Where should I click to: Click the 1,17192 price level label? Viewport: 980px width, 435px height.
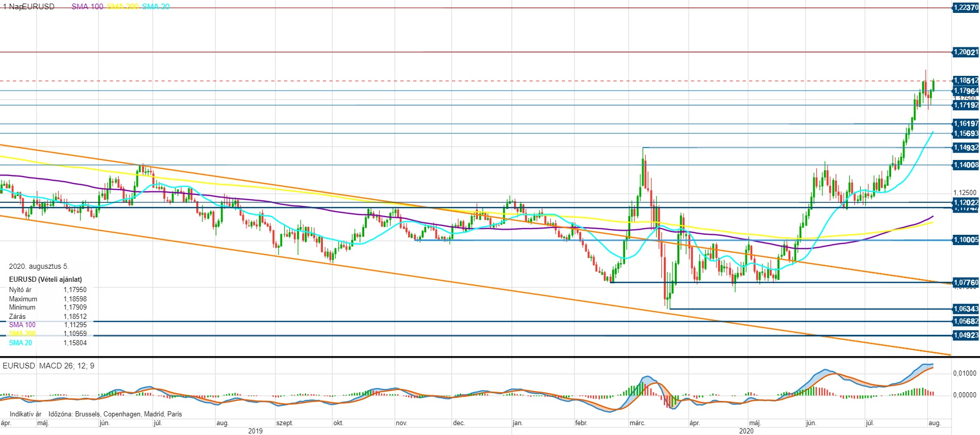coord(966,105)
